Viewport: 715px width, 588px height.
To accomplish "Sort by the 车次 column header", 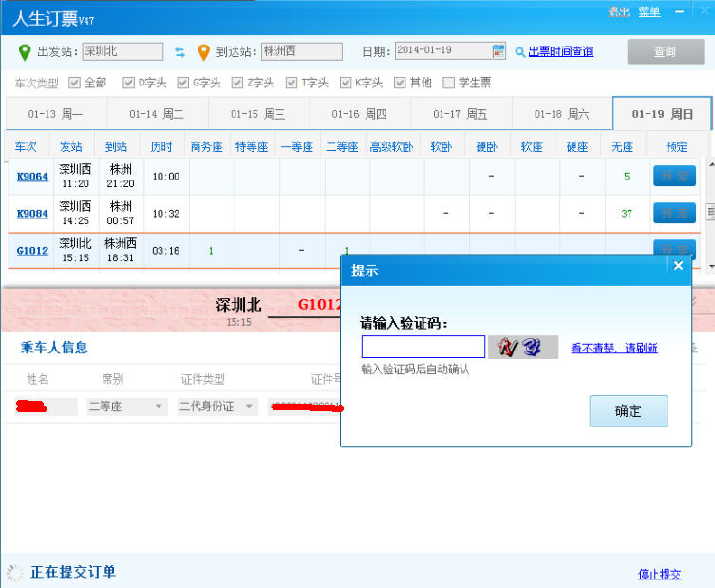I will [26, 146].
